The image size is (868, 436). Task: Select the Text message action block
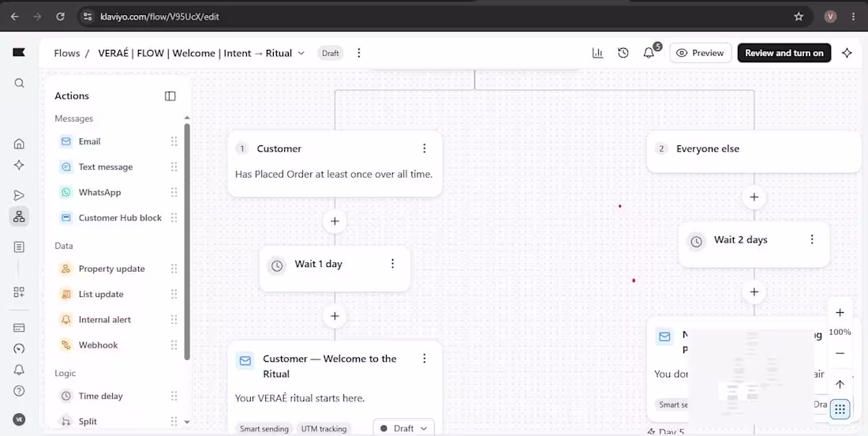(x=118, y=167)
